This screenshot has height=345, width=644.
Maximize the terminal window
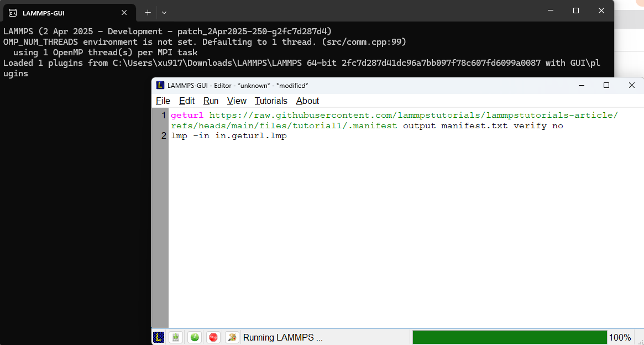[x=576, y=11]
